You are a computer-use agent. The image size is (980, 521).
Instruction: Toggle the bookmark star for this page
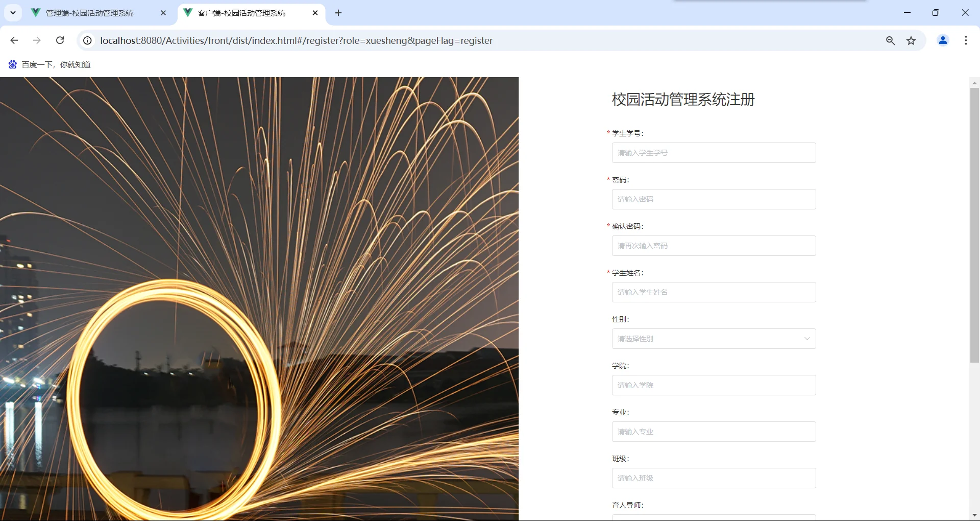[911, 40]
